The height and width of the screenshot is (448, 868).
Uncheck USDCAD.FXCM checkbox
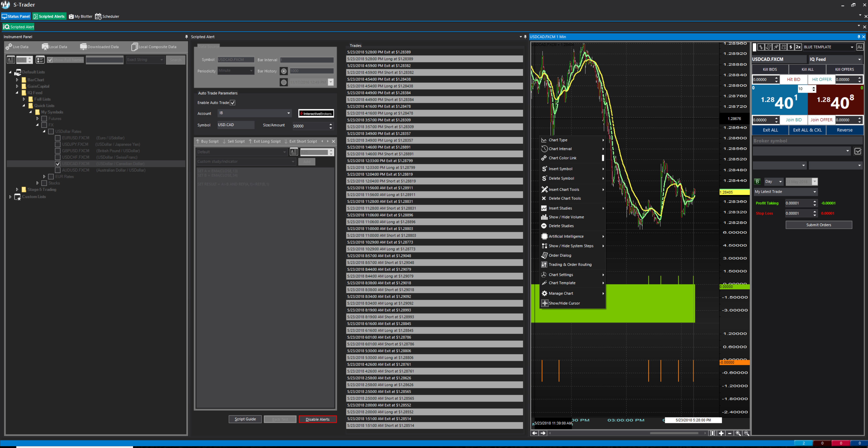[x=58, y=164]
